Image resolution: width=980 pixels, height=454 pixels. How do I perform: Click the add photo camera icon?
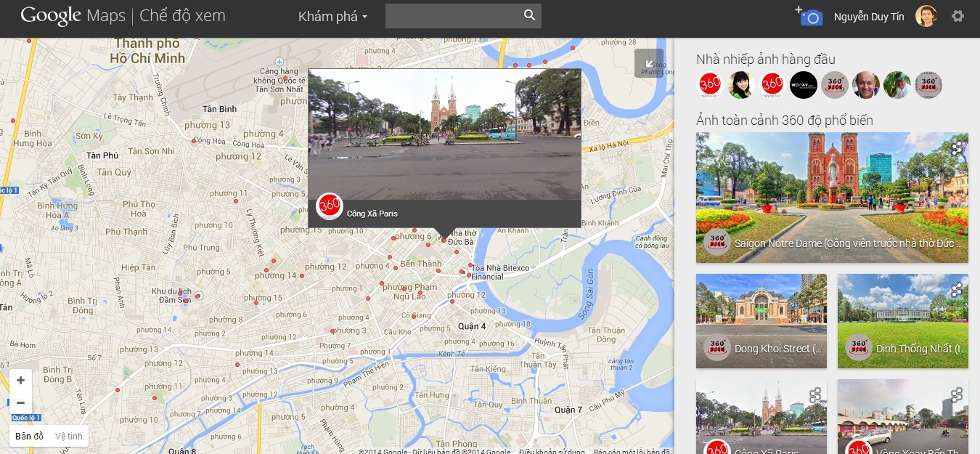pos(809,16)
